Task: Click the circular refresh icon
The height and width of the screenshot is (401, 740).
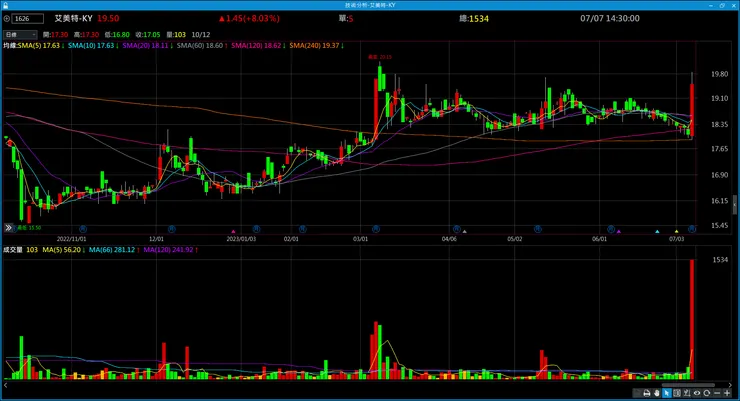Action: coord(706,393)
